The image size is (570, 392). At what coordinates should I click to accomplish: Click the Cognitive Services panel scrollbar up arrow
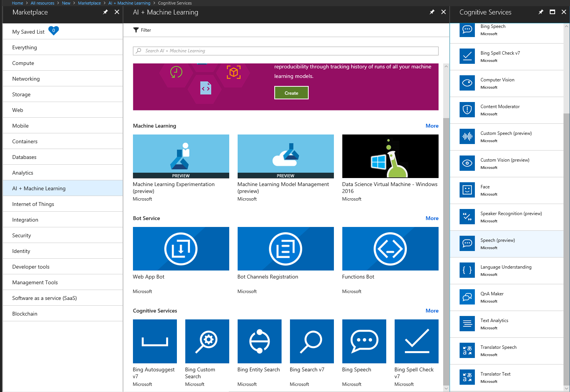567,27
